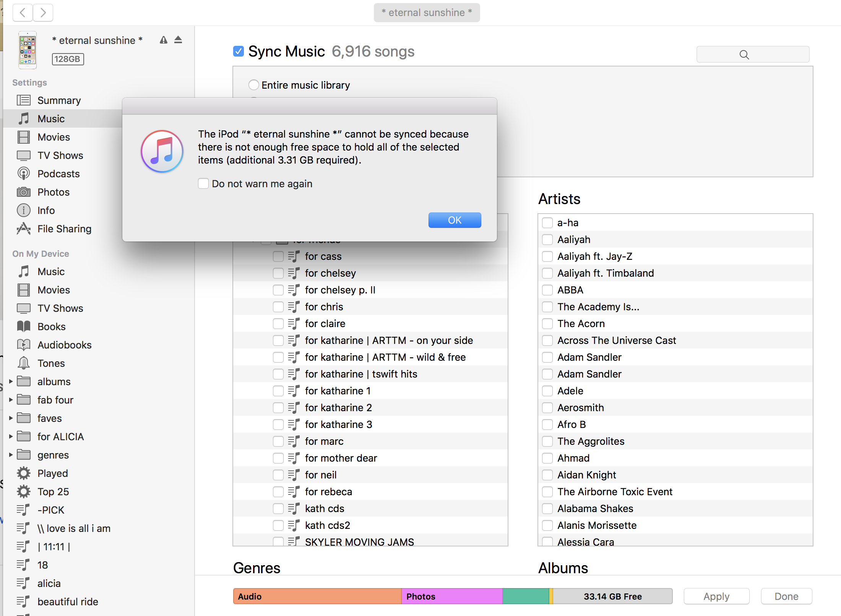Toggle the Sync Music checkbox
841x616 pixels.
pos(239,51)
